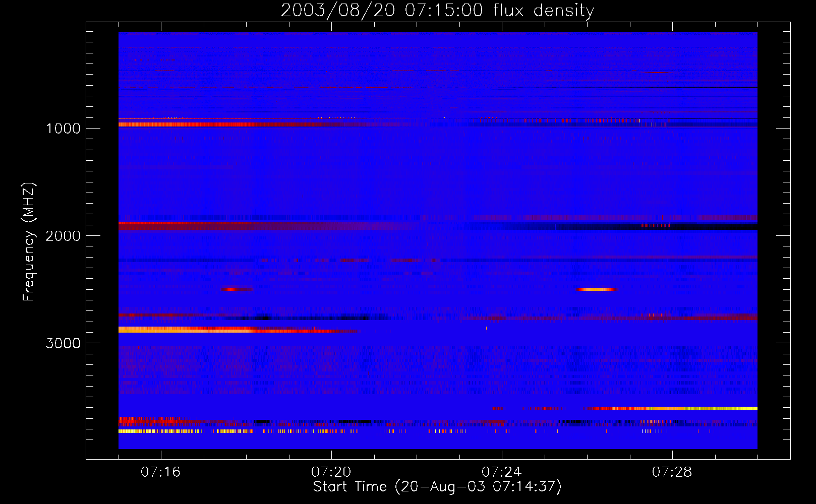Click the 1000 frequency tick label
816x504 pixels.
[x=64, y=129]
